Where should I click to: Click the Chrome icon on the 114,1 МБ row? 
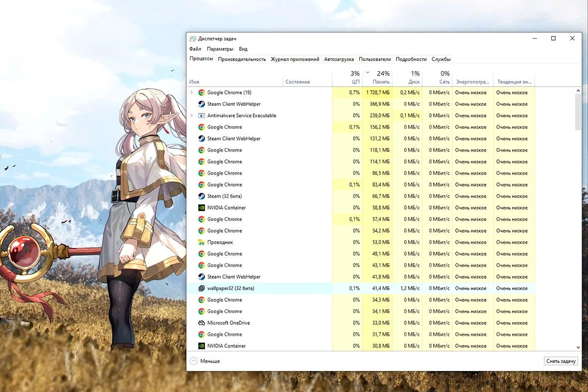(201, 162)
